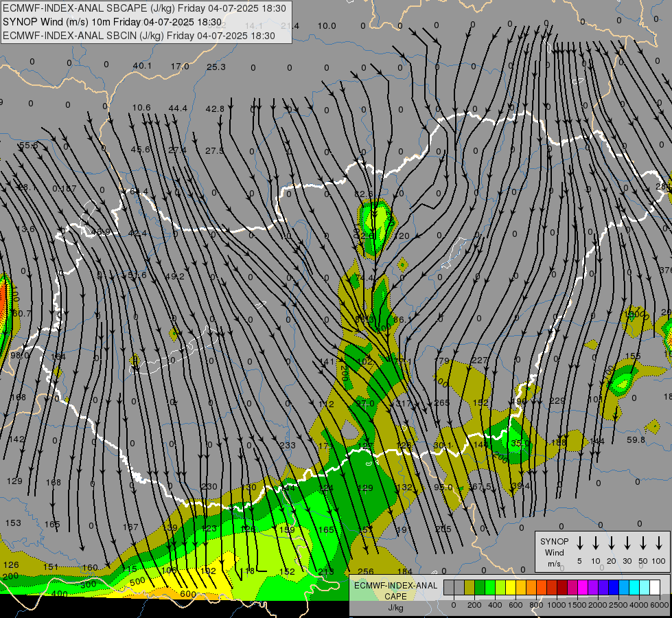Pick the olive CAPE legend swatch
Viewport: 672px width, 618px height.
pyautogui.click(x=470, y=588)
